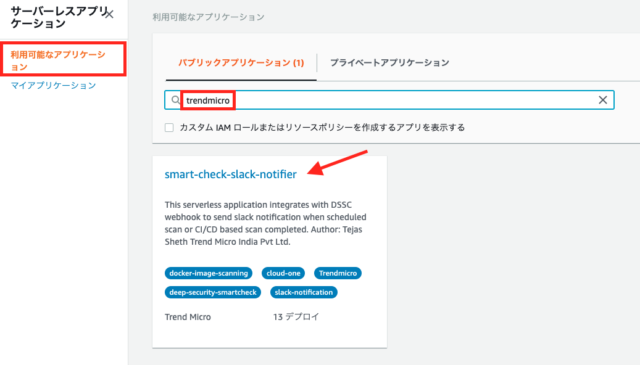640x365 pixels.
Task: Click the サーバーレスアプリケーション panel title
Action: click(58, 17)
